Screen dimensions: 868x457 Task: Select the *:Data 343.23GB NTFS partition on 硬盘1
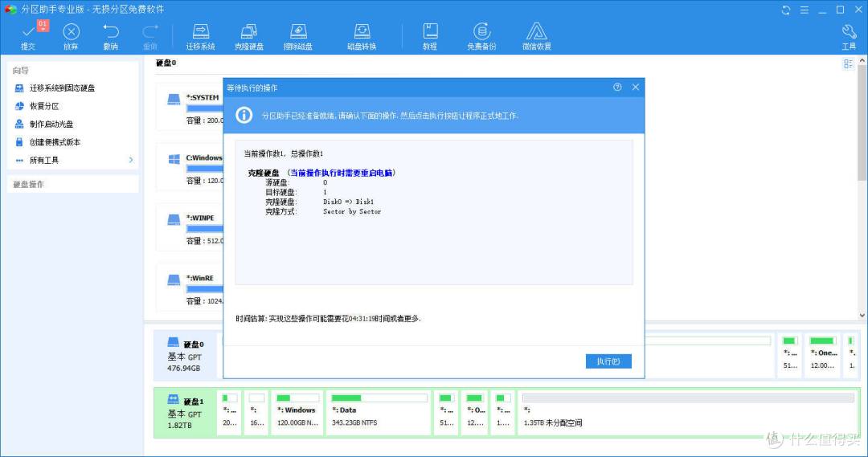click(379, 412)
